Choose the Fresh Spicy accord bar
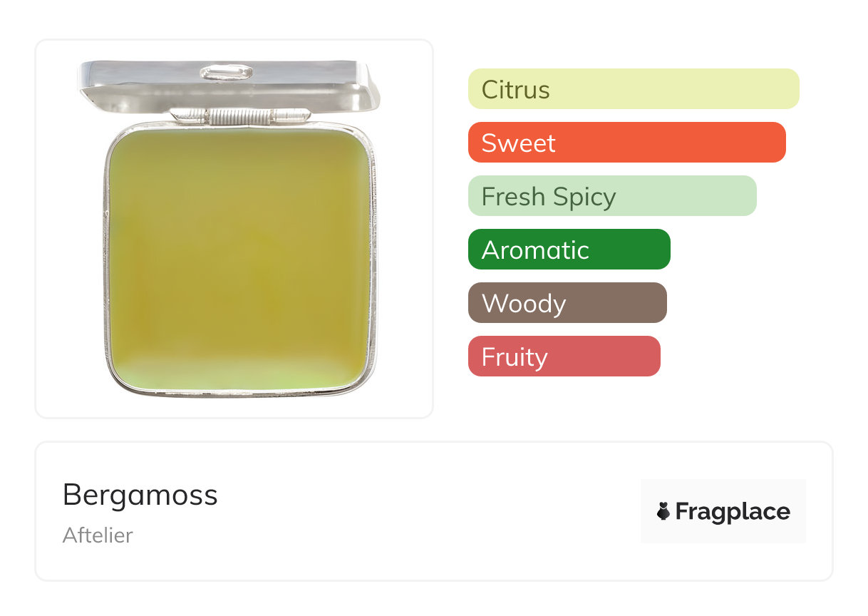The image size is (868, 616). pos(611,196)
